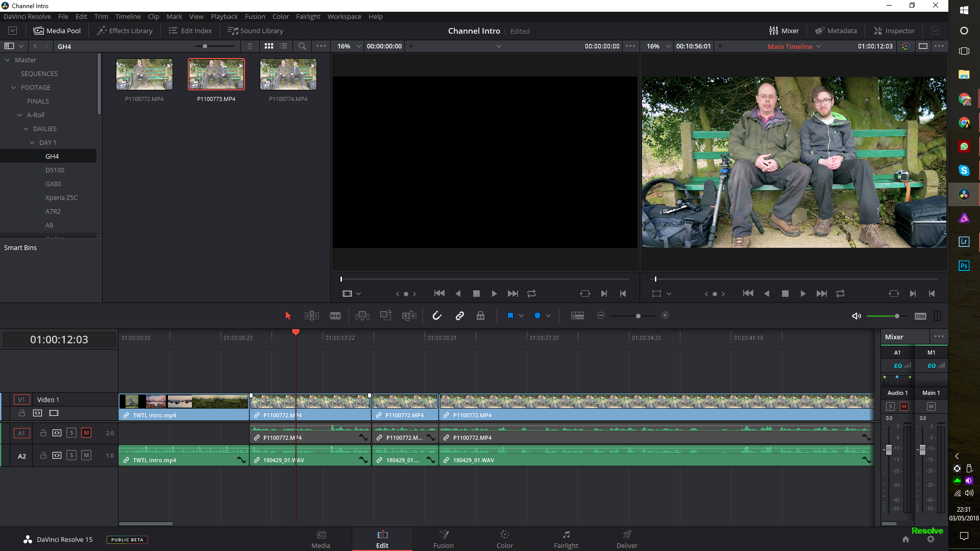980x551 pixels.
Task: Adjust the monitor volume slider
Action: 897,316
